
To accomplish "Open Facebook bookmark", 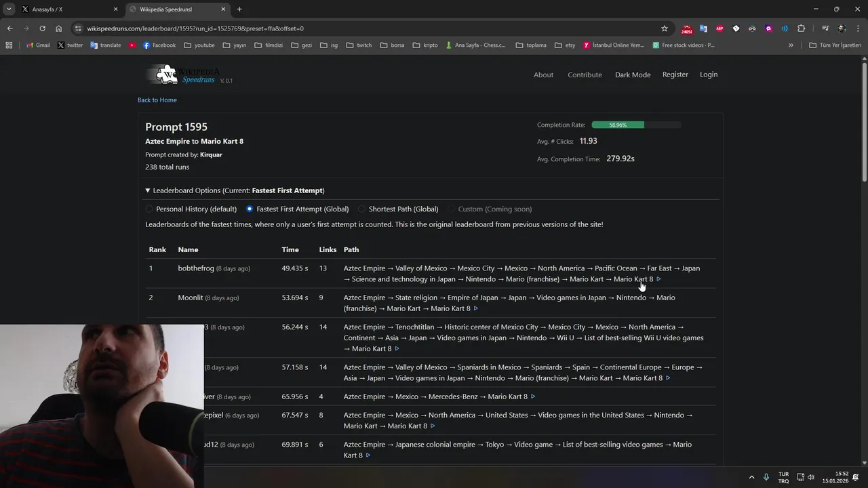I will tap(159, 45).
